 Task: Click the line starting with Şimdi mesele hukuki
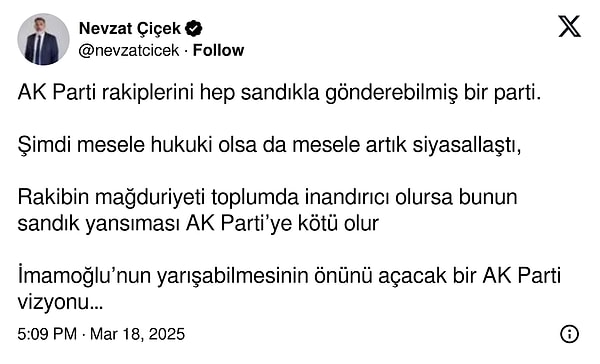[x=270, y=145]
